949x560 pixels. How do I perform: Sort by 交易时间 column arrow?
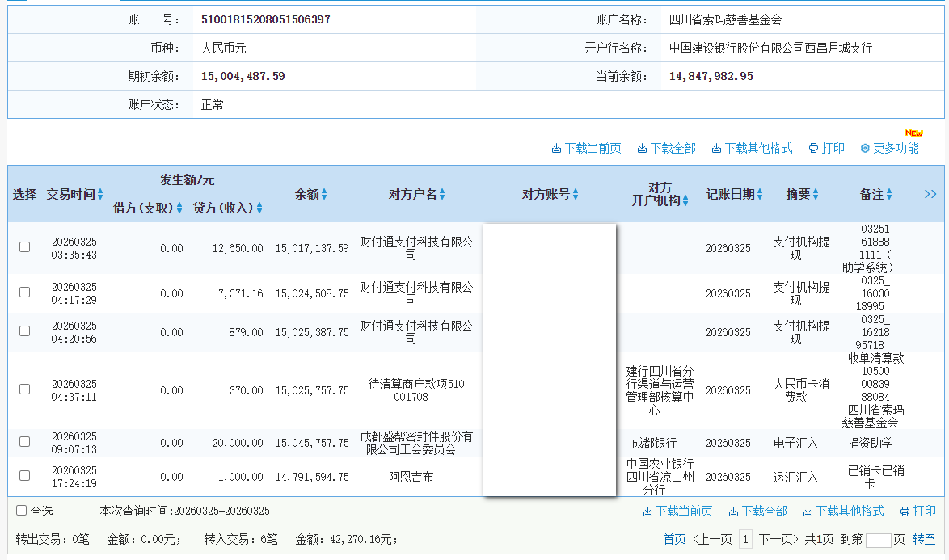102,194
